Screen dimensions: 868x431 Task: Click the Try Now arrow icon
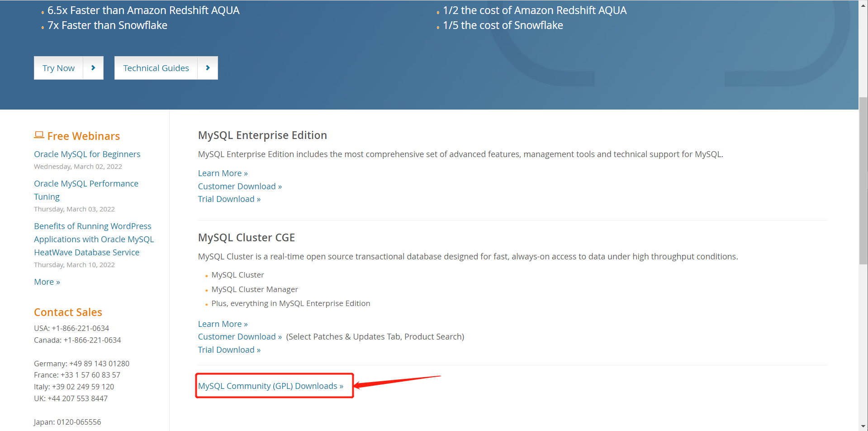[x=93, y=68]
